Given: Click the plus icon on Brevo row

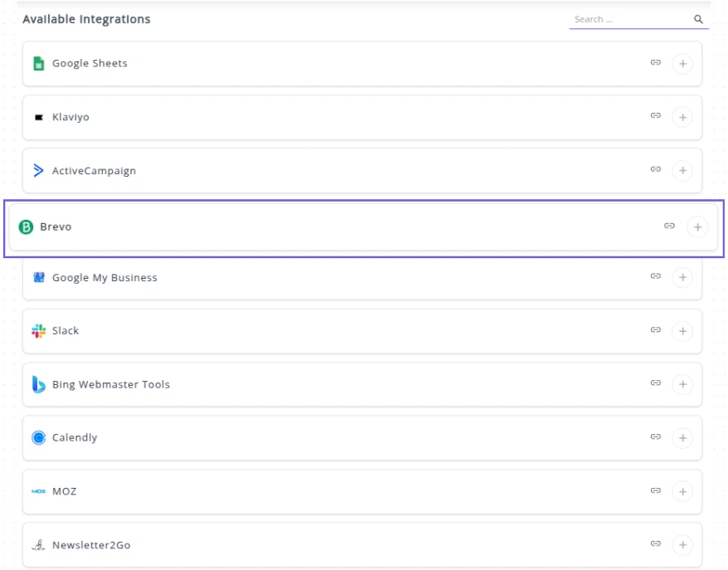Looking at the screenshot, I should (x=697, y=227).
